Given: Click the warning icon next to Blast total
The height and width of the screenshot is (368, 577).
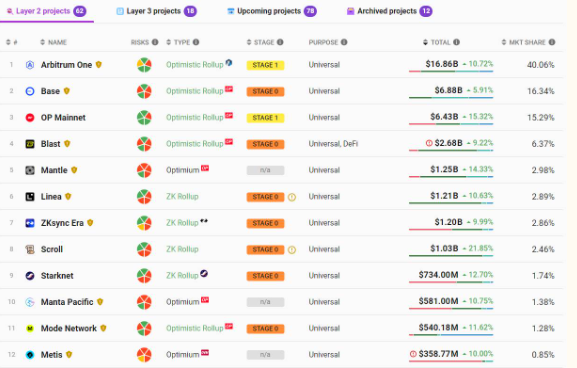Looking at the screenshot, I should coord(429,143).
